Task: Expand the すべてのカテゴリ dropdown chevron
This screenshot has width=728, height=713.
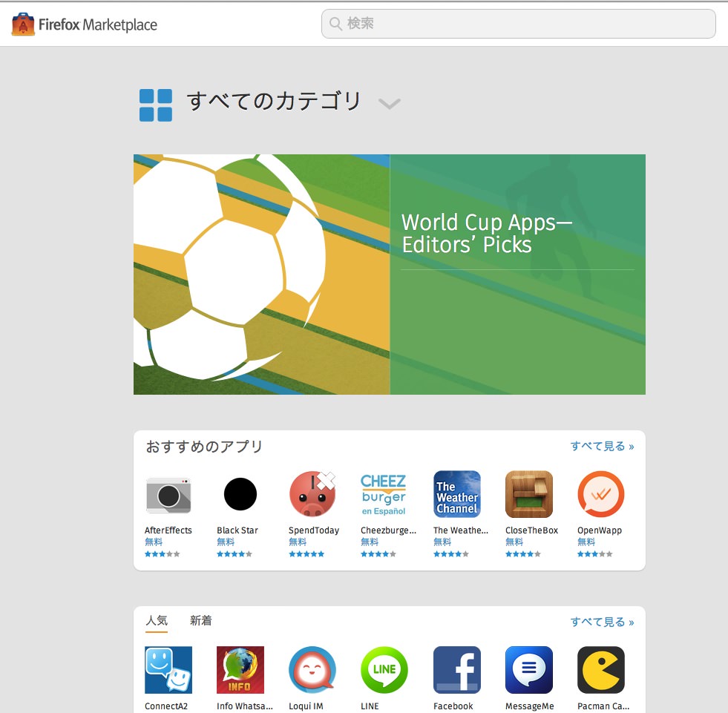Action: tap(389, 104)
